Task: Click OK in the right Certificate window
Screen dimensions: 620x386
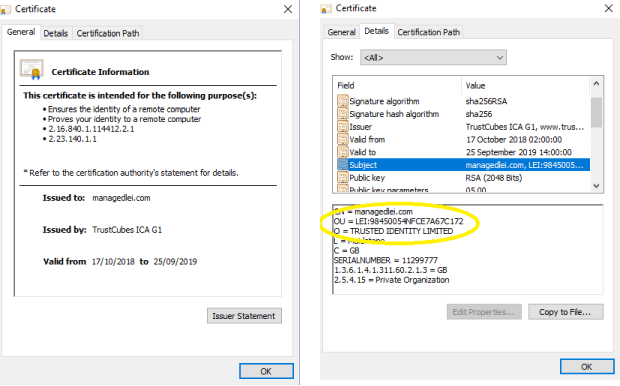Action: (587, 367)
